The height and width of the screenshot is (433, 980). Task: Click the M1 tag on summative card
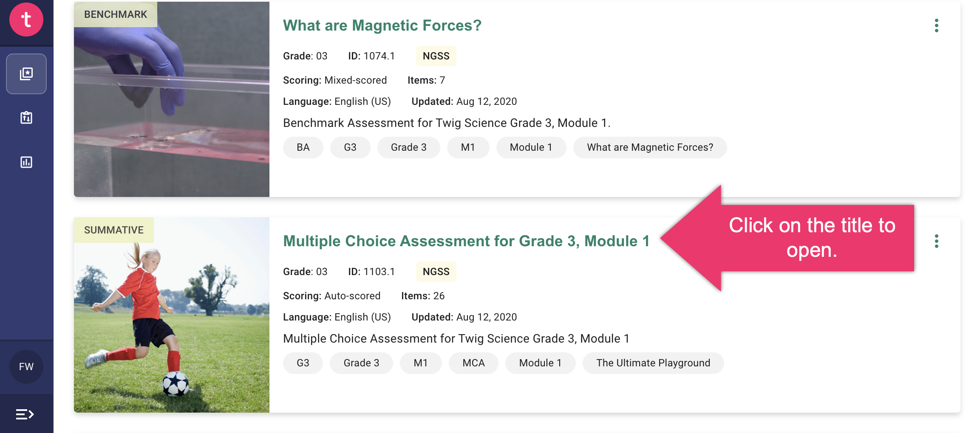click(421, 363)
